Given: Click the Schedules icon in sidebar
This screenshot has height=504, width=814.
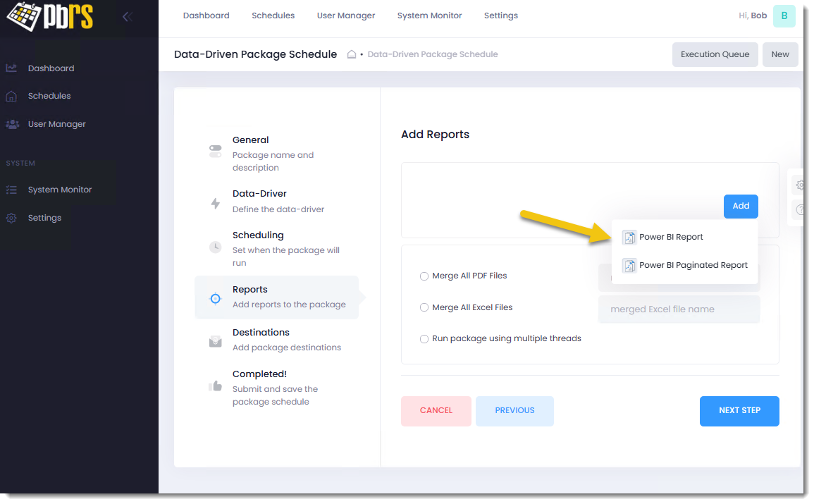Looking at the screenshot, I should pyautogui.click(x=11, y=96).
